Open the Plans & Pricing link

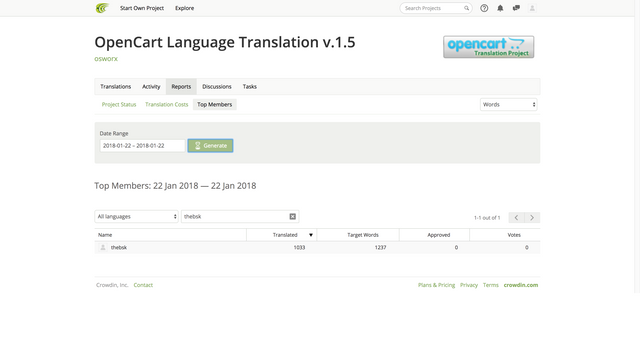pyautogui.click(x=436, y=285)
